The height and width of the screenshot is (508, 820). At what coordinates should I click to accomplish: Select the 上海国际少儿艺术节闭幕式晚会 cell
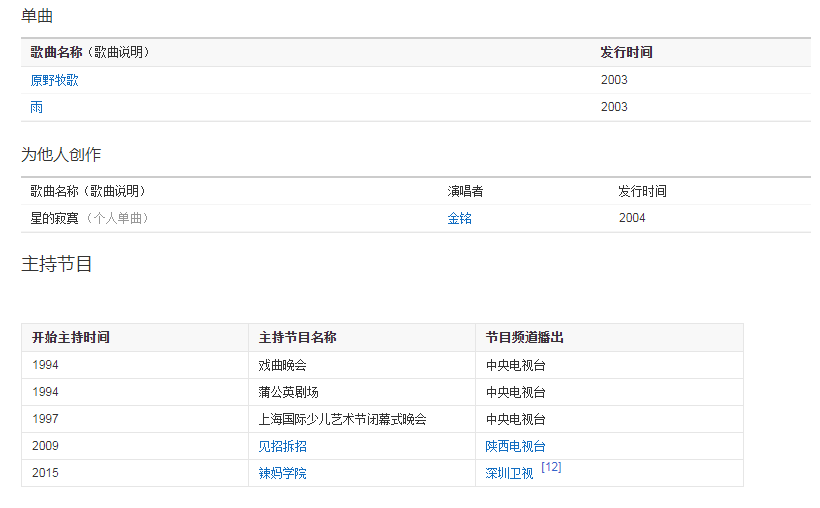click(343, 419)
